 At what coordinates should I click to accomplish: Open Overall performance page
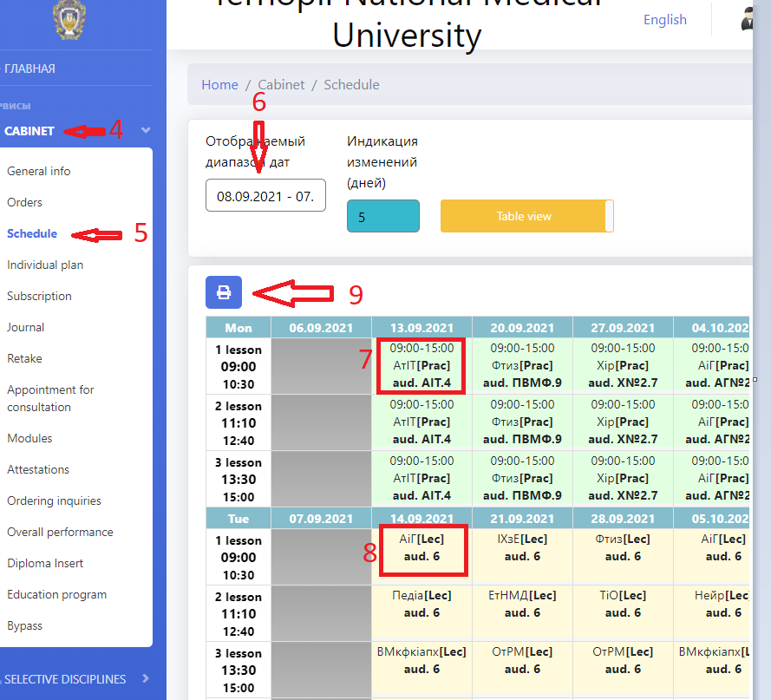click(60, 532)
